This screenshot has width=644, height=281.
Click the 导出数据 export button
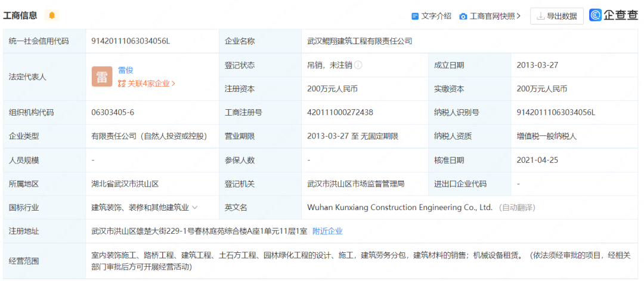pyautogui.click(x=556, y=16)
